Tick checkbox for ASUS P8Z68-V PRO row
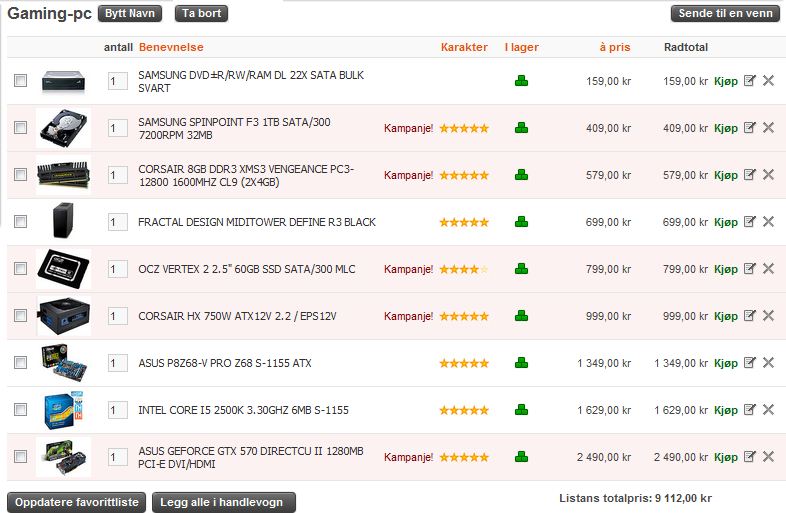 (21, 362)
